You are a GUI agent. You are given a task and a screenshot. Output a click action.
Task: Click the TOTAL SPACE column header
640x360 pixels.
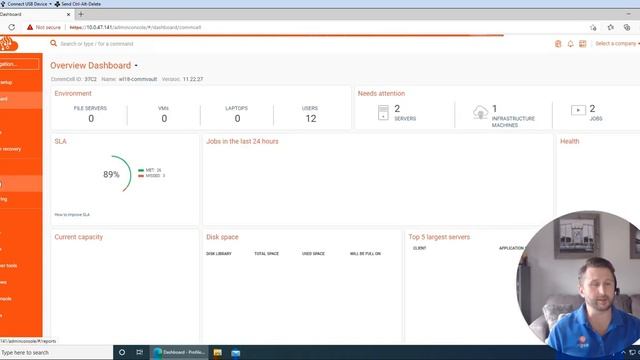point(266,254)
